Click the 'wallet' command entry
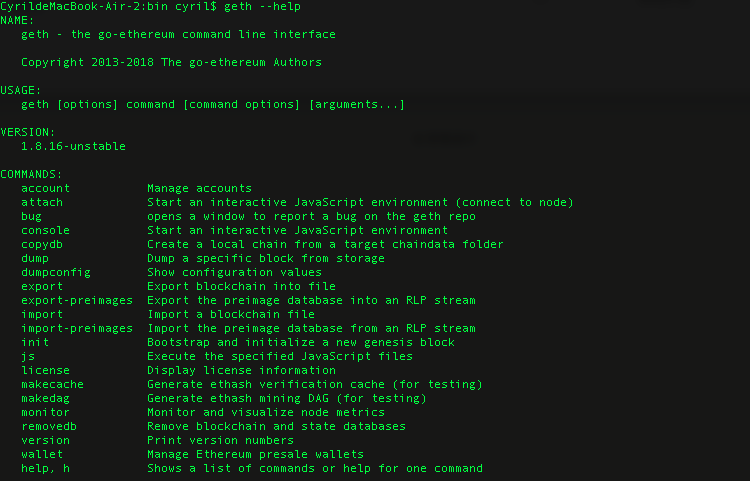The width and height of the screenshot is (750, 481). pos(42,454)
